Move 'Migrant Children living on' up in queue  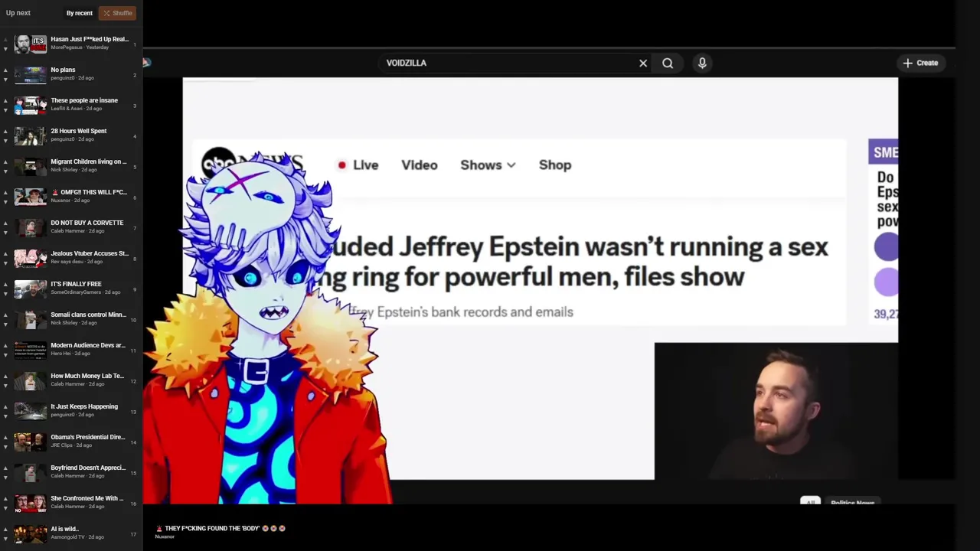pyautogui.click(x=5, y=161)
